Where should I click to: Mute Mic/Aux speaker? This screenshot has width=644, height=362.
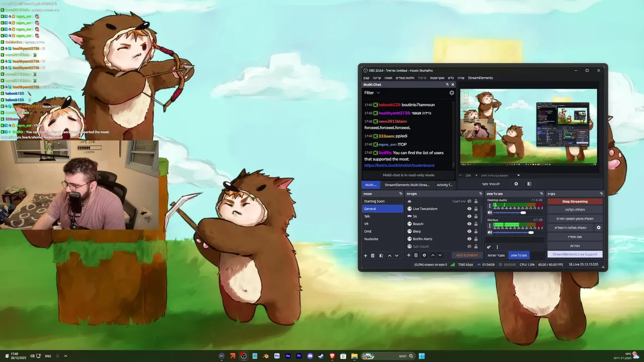click(490, 232)
